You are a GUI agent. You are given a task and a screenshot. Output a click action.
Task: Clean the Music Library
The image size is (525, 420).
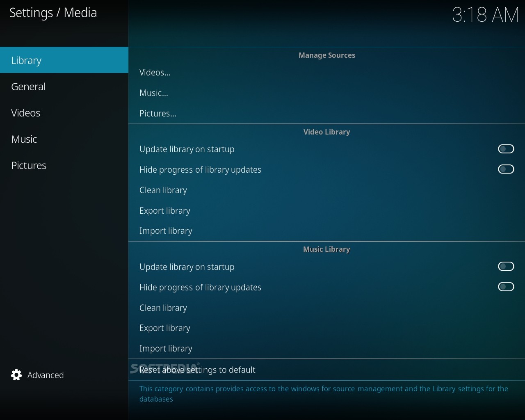(x=326, y=308)
